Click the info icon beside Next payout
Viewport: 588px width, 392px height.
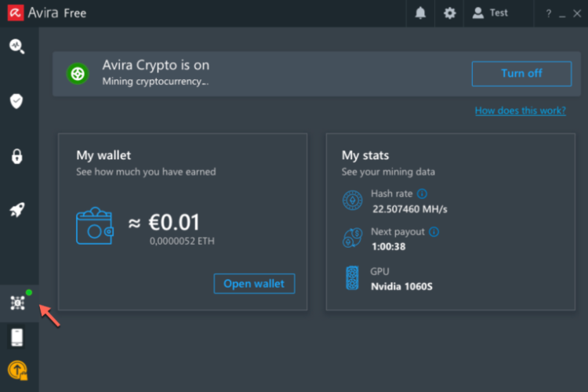pos(434,232)
